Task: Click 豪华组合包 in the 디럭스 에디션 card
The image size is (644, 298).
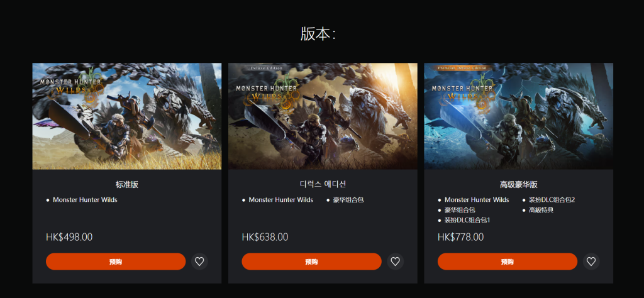Action: pyautogui.click(x=348, y=200)
